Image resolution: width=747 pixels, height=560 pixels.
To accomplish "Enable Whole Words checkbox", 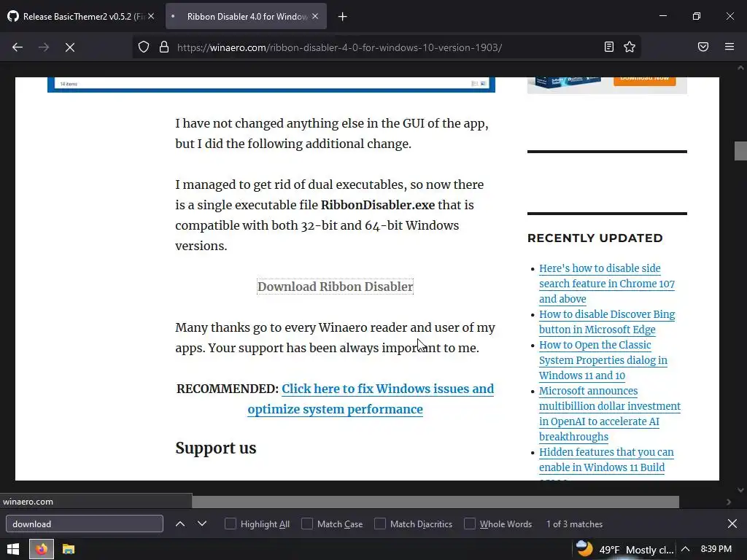I will [x=470, y=524].
